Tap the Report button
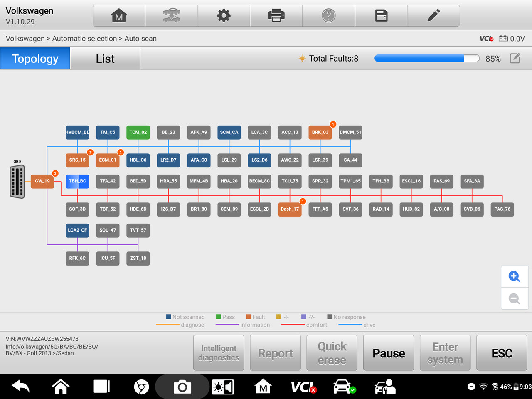 (x=275, y=353)
